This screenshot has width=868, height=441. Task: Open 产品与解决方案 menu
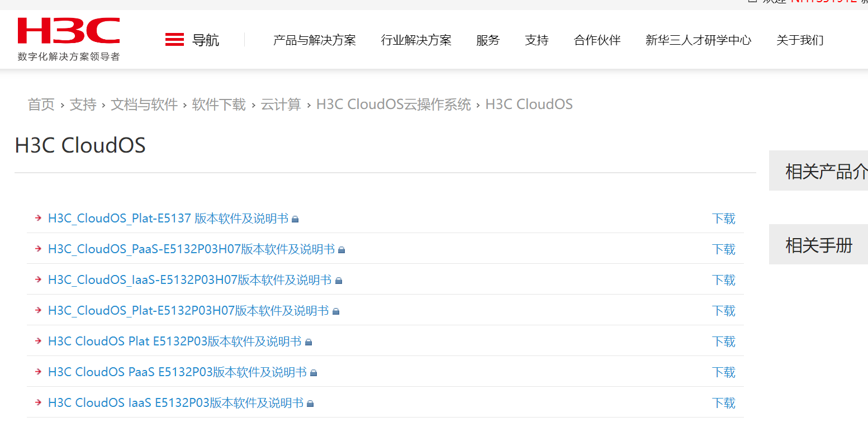[x=315, y=40]
